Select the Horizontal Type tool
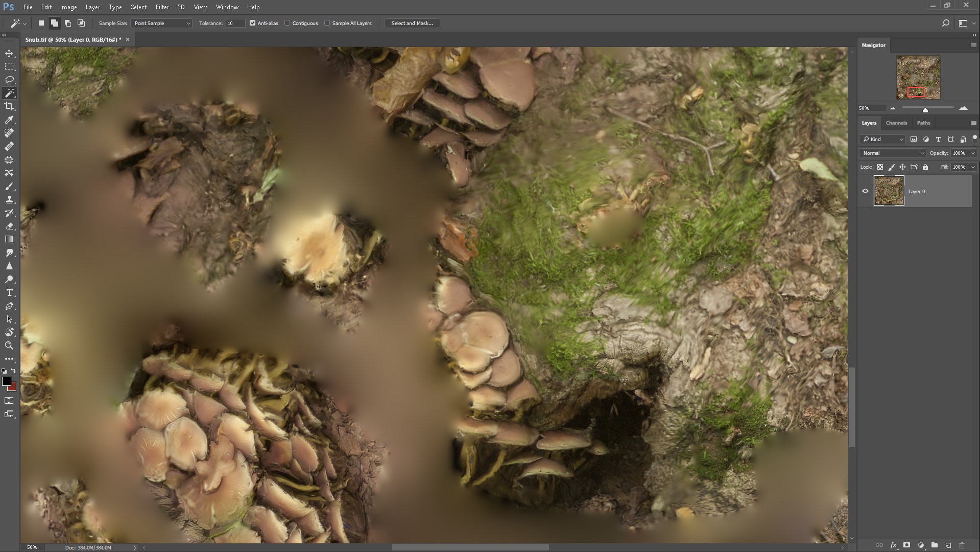 click(x=9, y=293)
